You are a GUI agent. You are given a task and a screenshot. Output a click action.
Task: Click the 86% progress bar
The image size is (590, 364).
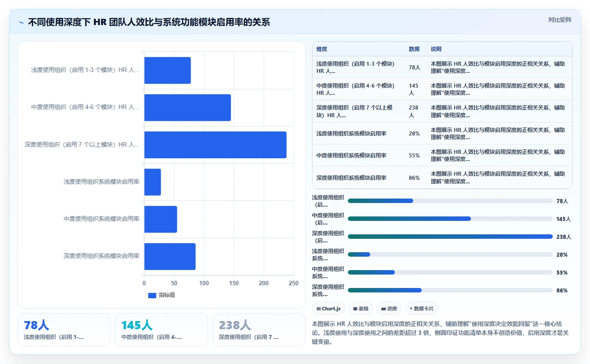450,290
